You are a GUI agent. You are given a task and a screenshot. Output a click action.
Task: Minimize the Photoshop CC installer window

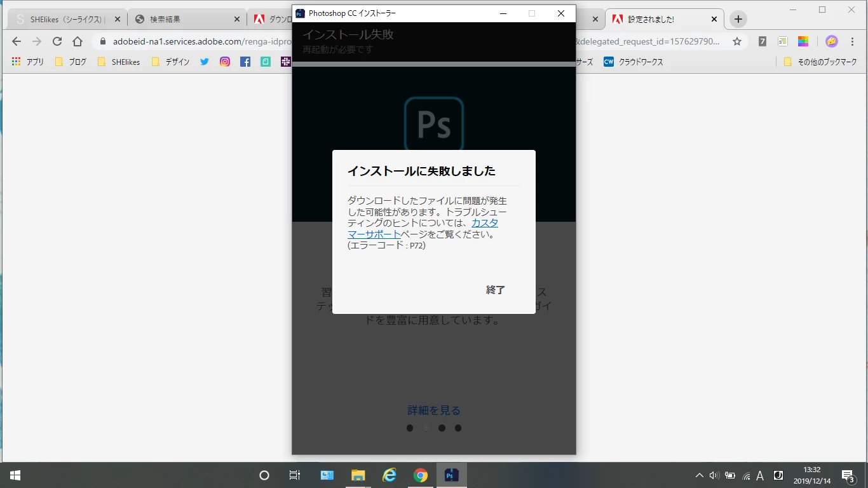click(503, 13)
